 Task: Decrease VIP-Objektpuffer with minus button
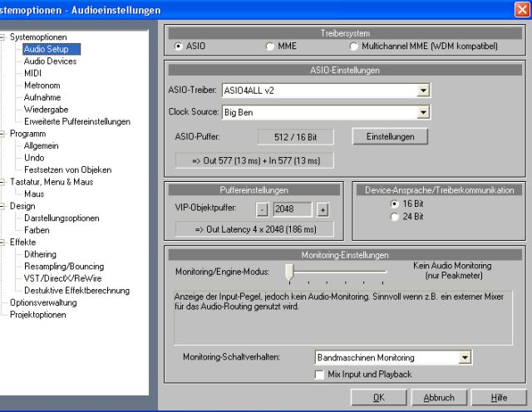tap(262, 210)
